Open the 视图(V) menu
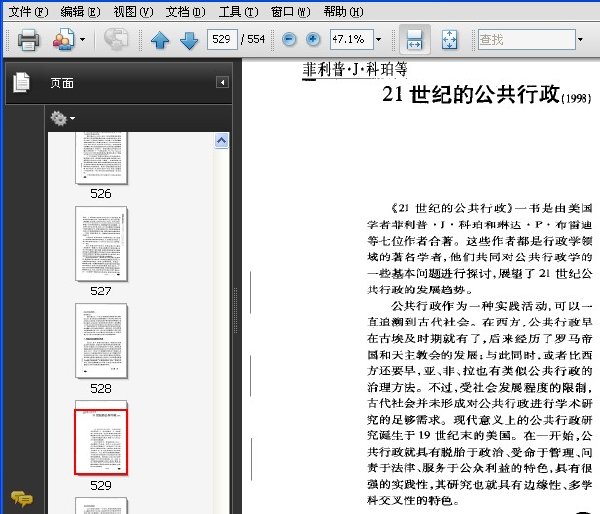 pos(133,12)
